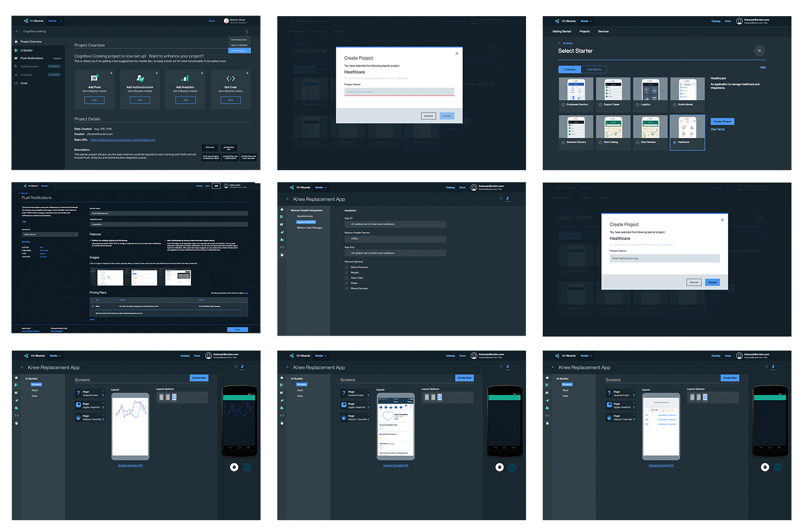
Task: Dismiss the Get Code card with its X
Action: click(x=247, y=73)
